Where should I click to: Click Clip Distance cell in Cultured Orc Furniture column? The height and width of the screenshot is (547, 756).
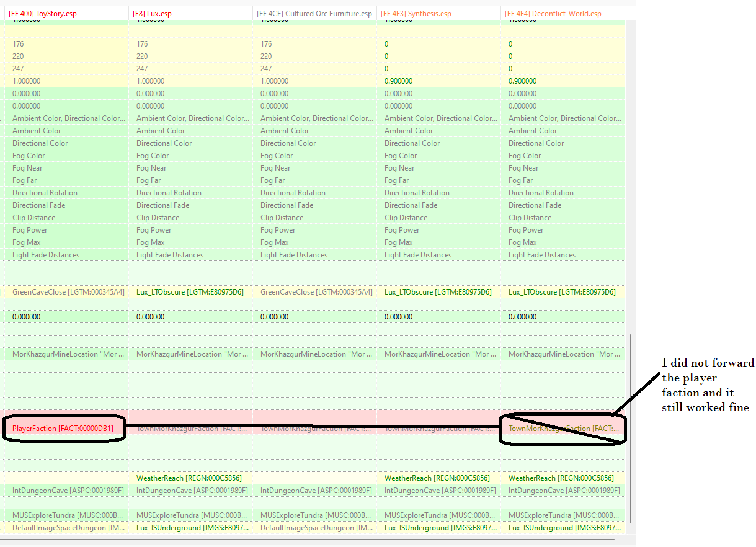[314, 218]
